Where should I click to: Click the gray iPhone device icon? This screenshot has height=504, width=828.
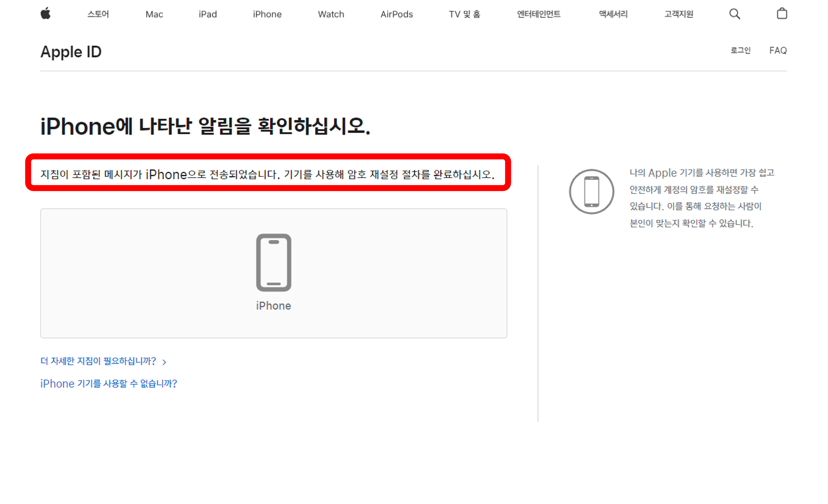pos(274,262)
